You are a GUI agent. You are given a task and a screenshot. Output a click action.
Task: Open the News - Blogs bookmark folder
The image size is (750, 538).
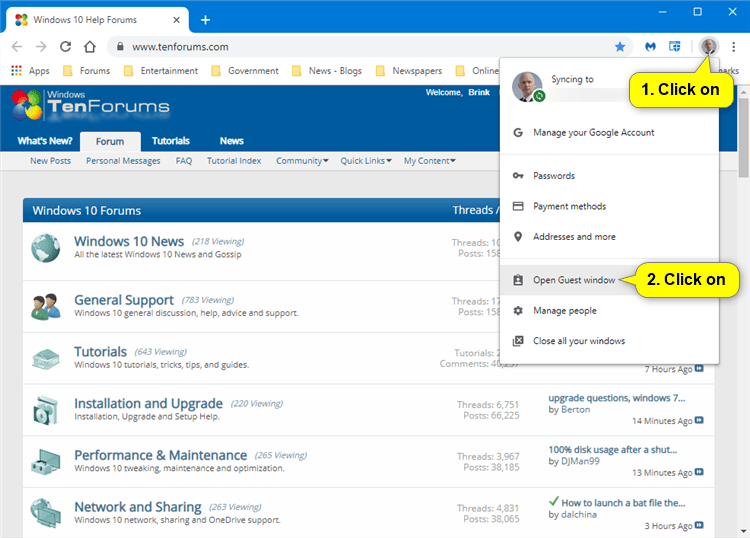327,71
